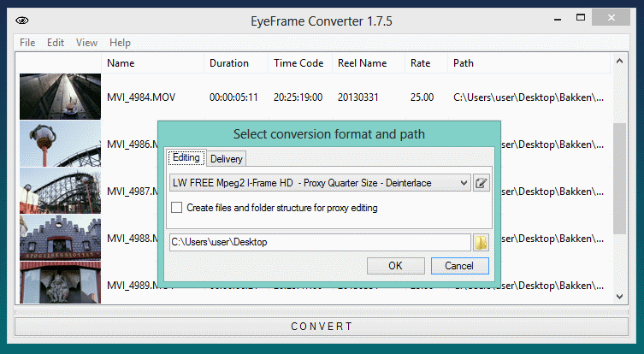Open the Help menu

pos(120,43)
